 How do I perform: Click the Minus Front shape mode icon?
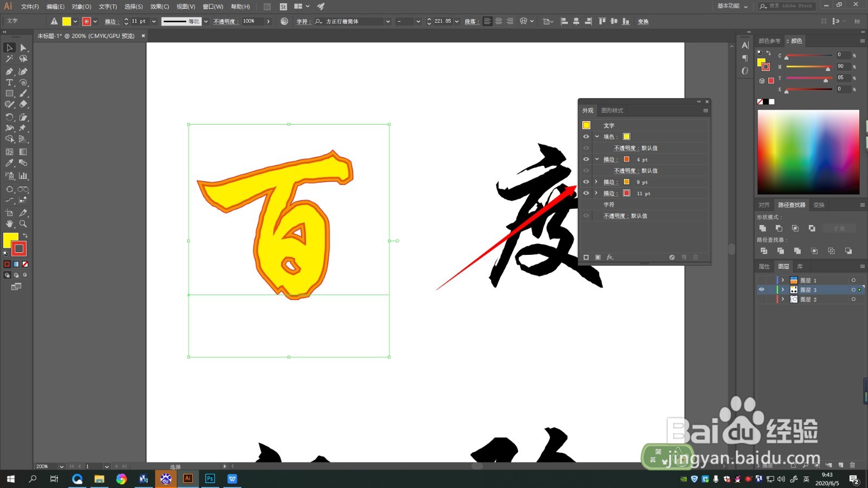(779, 228)
